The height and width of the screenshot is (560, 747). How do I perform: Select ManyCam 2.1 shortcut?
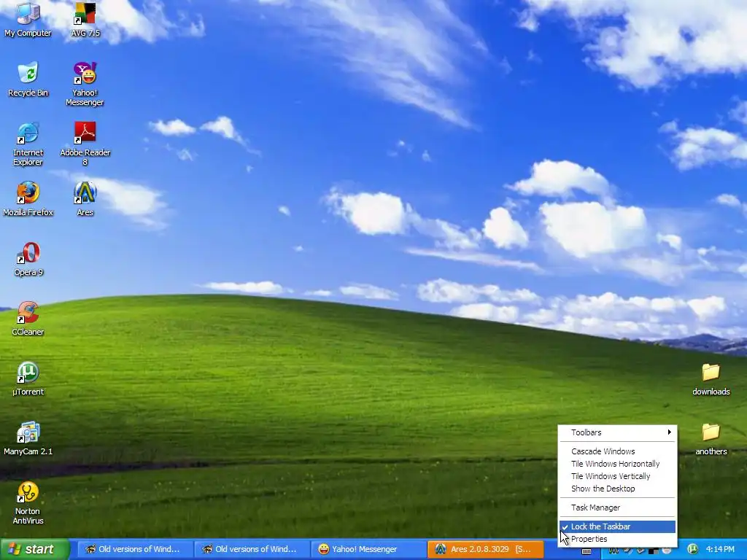[28, 438]
